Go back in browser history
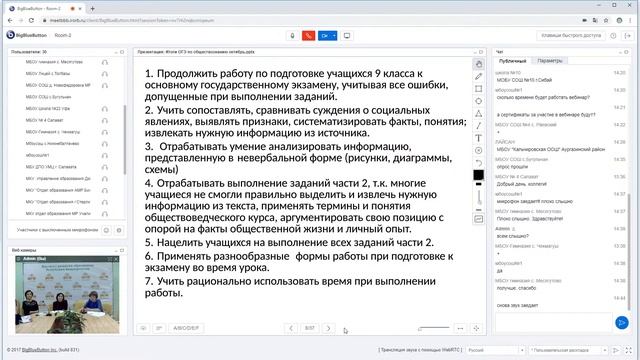640x360 pixels. [x=10, y=20]
